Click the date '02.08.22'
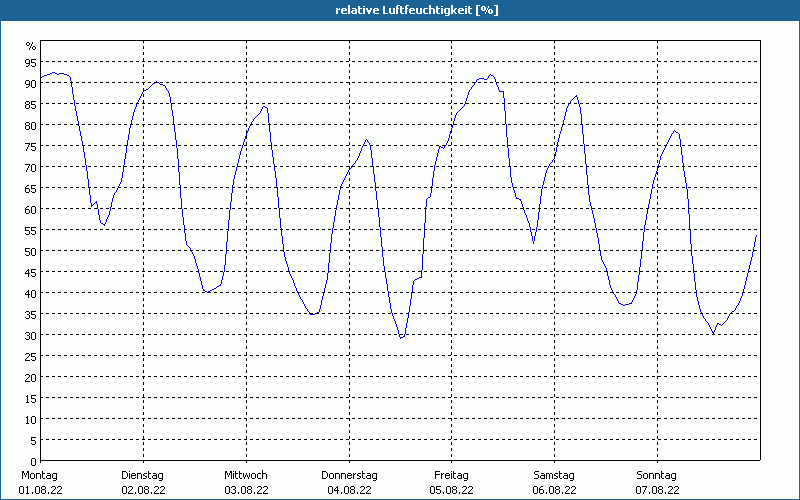Viewport: 800px width, 500px height. click(x=143, y=490)
